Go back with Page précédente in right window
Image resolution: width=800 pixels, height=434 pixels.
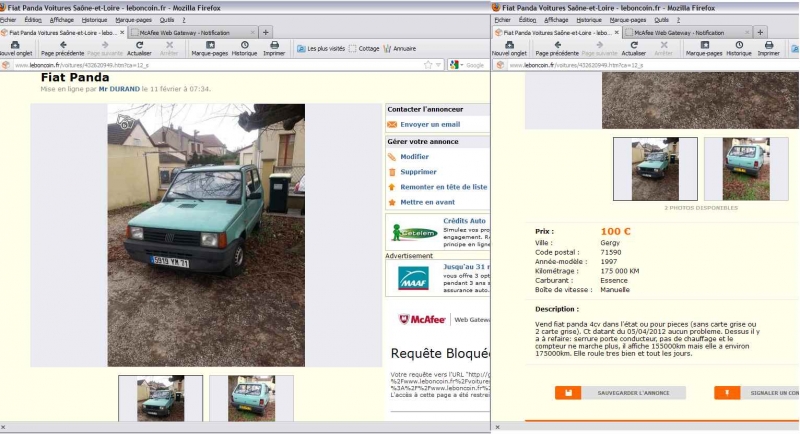point(557,48)
